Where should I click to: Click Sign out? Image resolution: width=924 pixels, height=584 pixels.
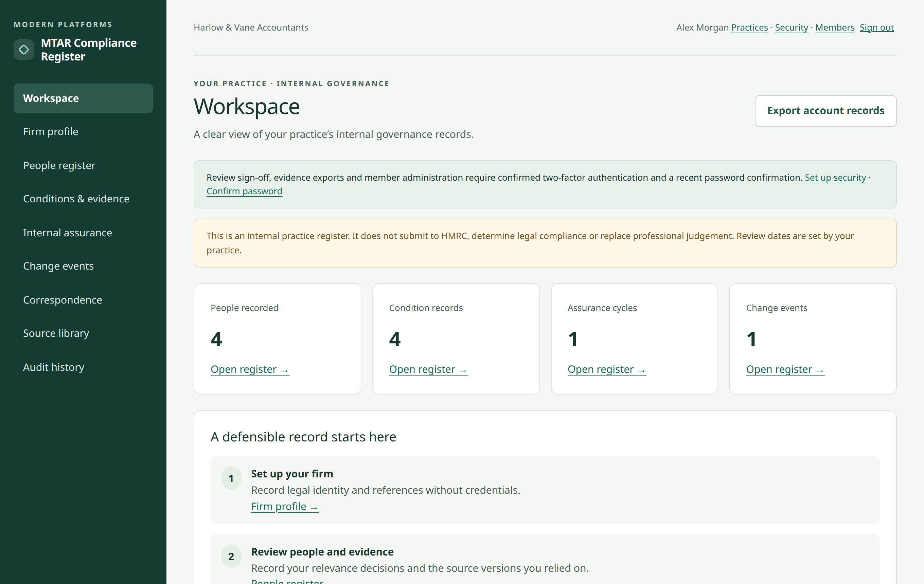[876, 28]
